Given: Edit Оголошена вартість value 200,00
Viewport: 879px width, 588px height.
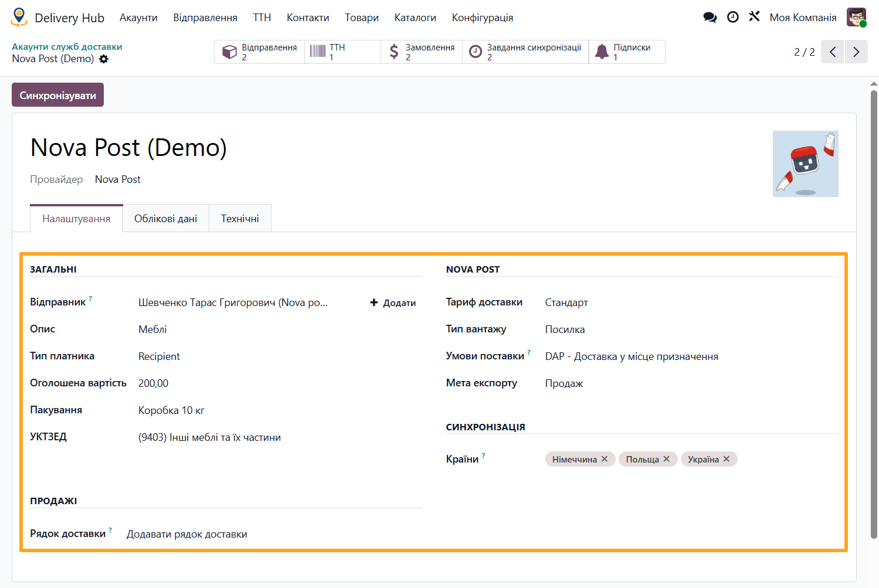Looking at the screenshot, I should click(280, 383).
